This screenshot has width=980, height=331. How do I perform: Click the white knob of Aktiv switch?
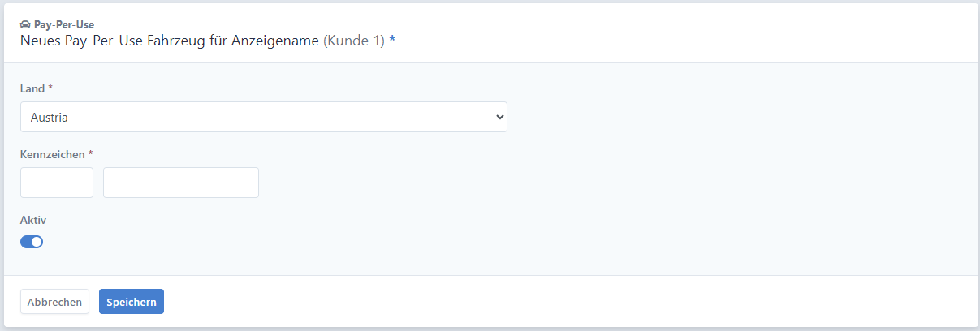pyautogui.click(x=37, y=242)
